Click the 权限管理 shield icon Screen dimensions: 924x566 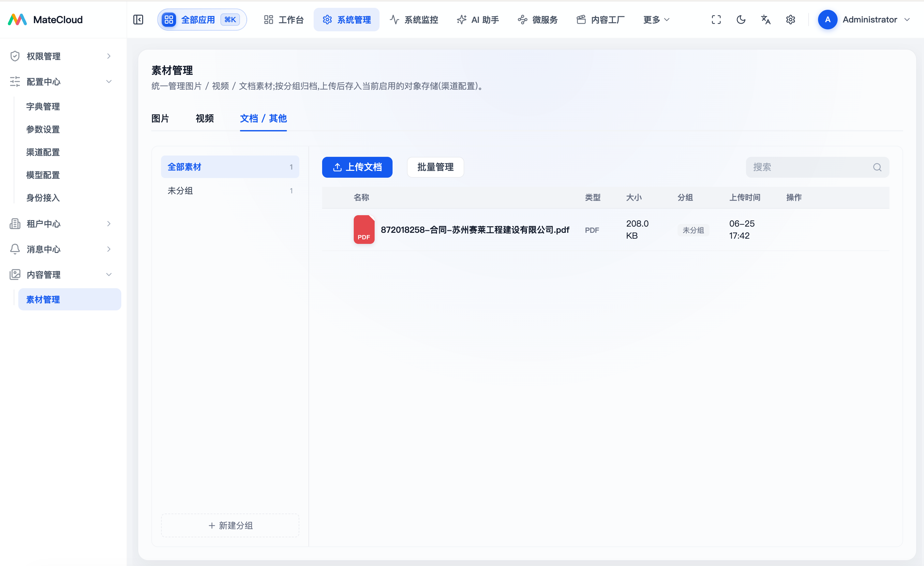tap(15, 56)
